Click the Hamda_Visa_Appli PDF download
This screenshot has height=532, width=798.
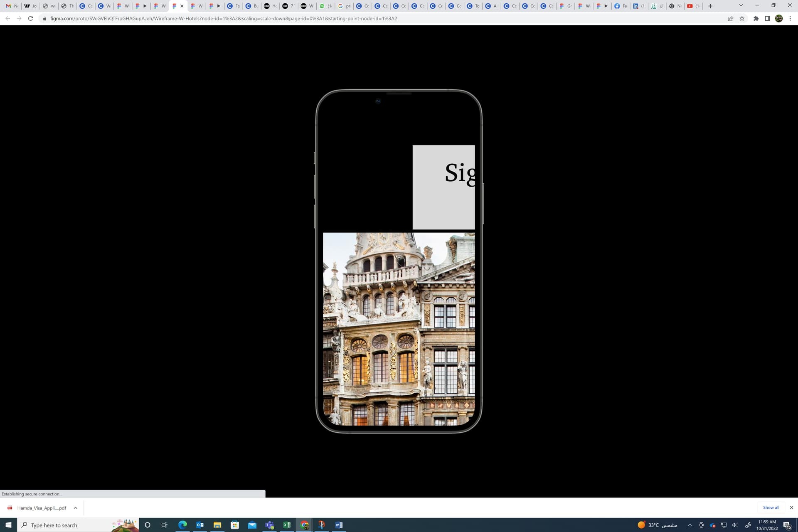[42, 507]
